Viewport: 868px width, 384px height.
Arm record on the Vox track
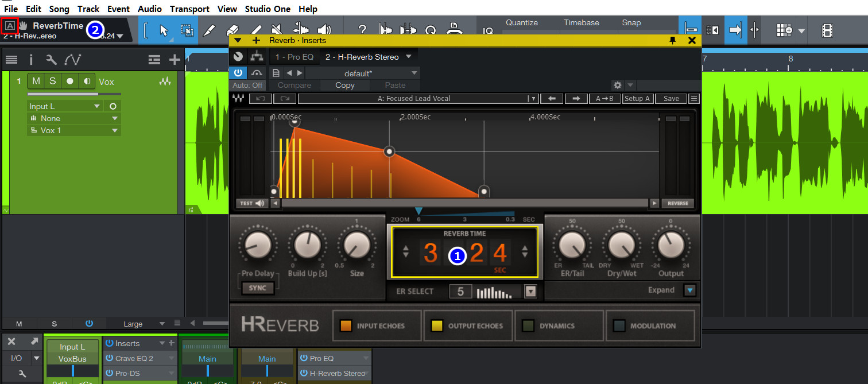pyautogui.click(x=70, y=82)
